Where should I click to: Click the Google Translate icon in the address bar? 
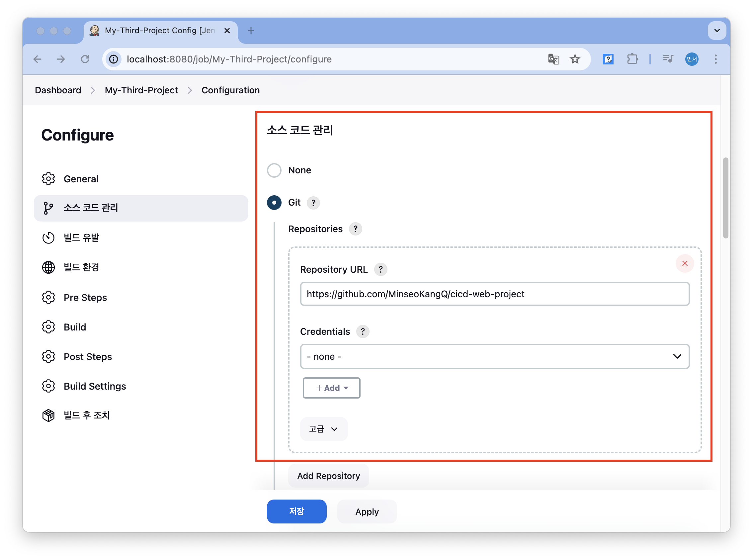553,59
